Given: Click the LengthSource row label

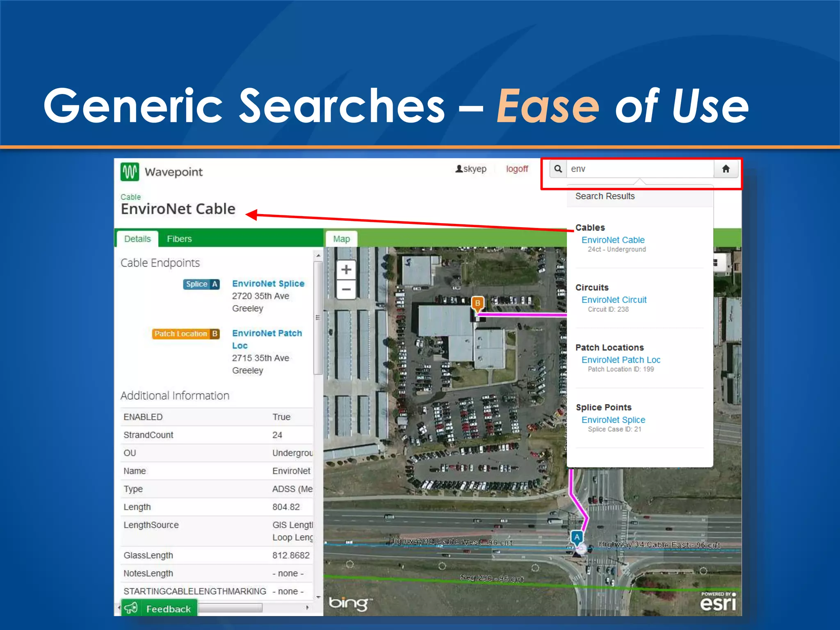Looking at the screenshot, I should pos(151,525).
